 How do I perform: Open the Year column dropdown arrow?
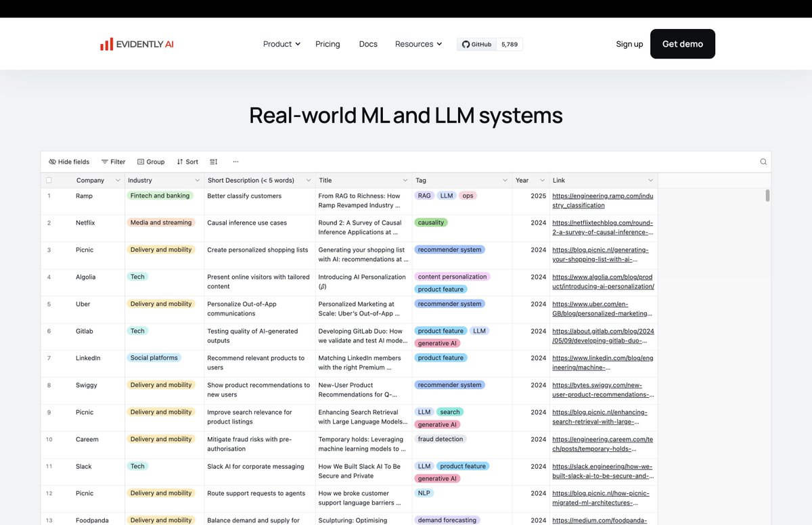coord(543,181)
